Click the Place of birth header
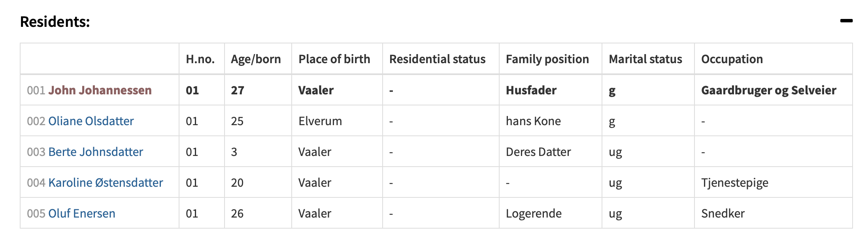Viewport: 868px width, 244px height. point(334,59)
